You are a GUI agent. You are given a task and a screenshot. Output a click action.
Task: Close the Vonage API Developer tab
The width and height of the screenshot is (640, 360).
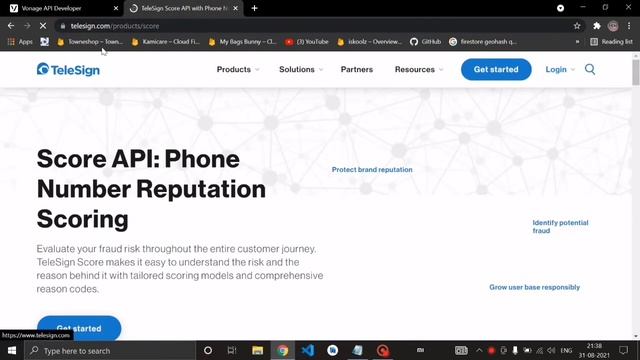click(116, 8)
